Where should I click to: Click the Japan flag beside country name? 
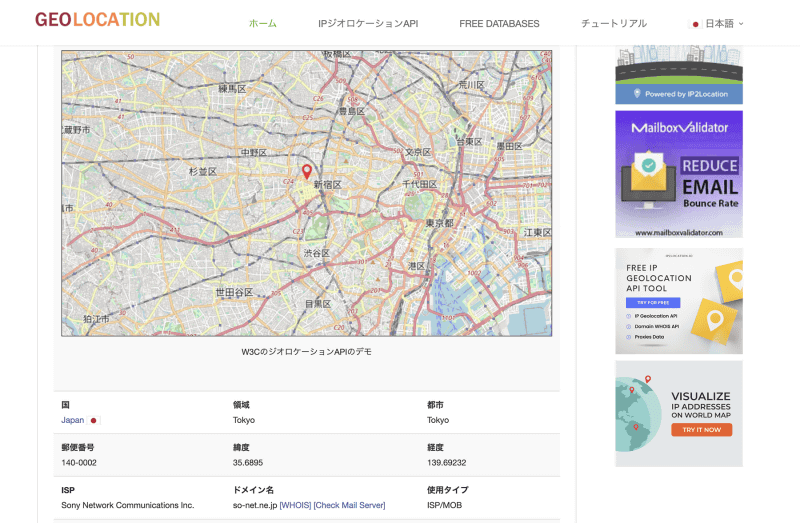[93, 420]
